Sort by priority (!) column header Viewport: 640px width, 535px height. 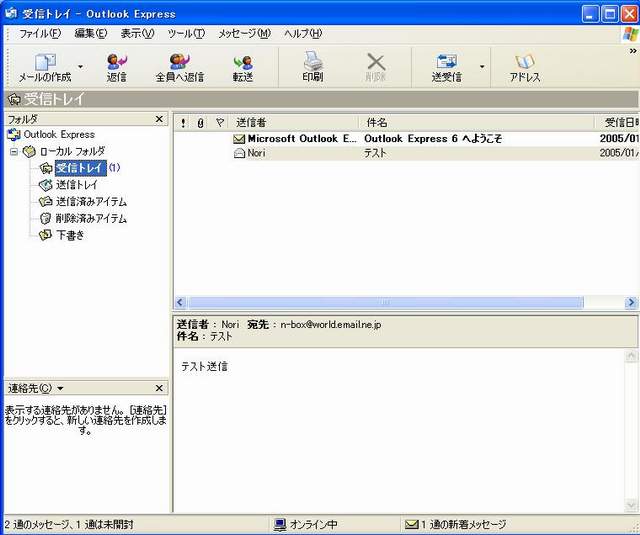click(183, 122)
